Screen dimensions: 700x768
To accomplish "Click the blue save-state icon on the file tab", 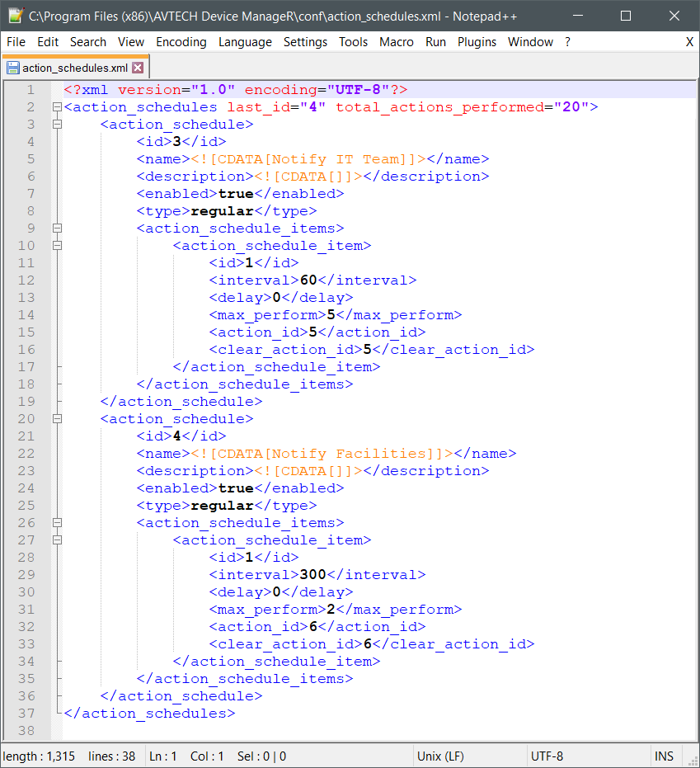I will tap(13, 68).
